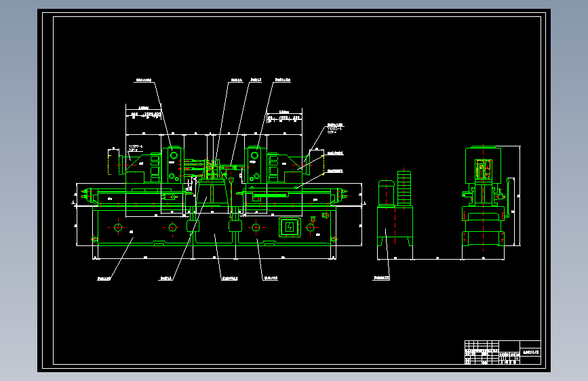Select the title block in the drawing corner
The width and height of the screenshot is (588, 381).
coord(503,352)
